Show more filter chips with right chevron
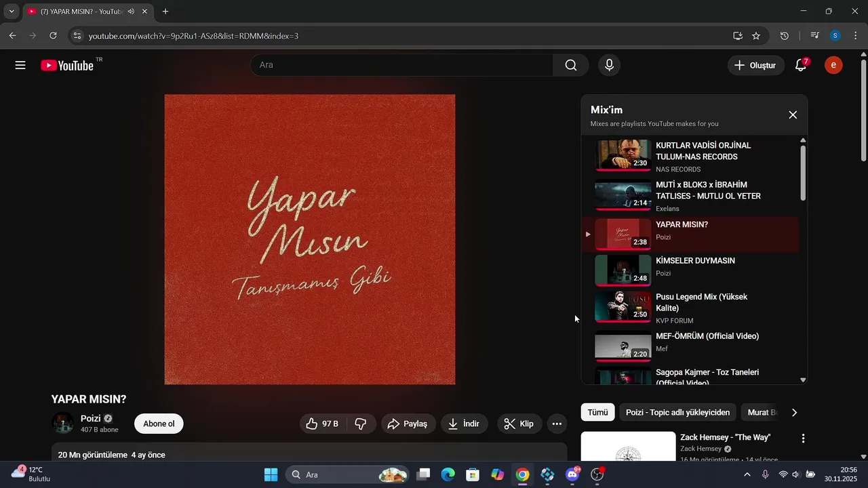Image resolution: width=868 pixels, height=488 pixels. [x=795, y=412]
